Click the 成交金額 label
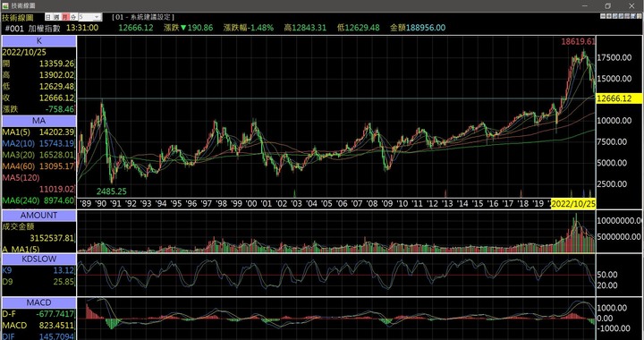The height and width of the screenshot is (340, 644). pos(18,226)
